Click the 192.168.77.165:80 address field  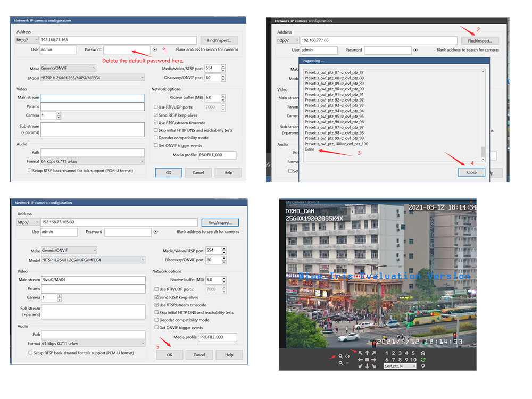tap(119, 222)
